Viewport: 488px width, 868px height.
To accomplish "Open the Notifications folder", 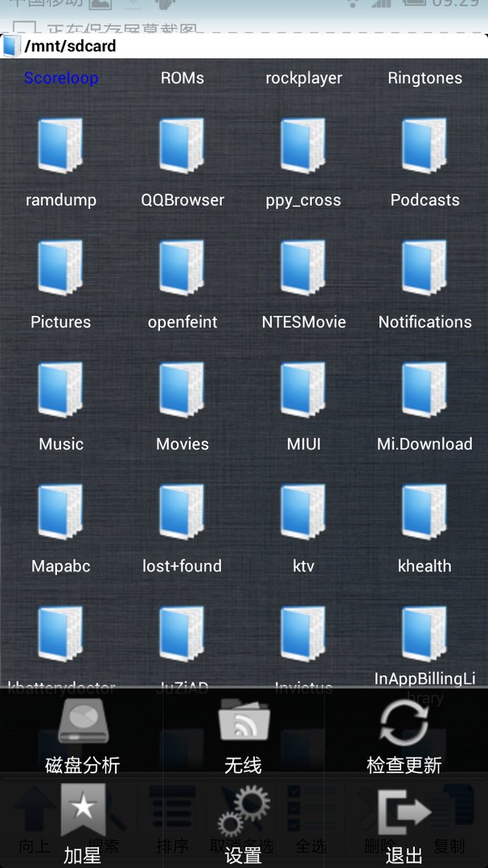I will tap(424, 283).
